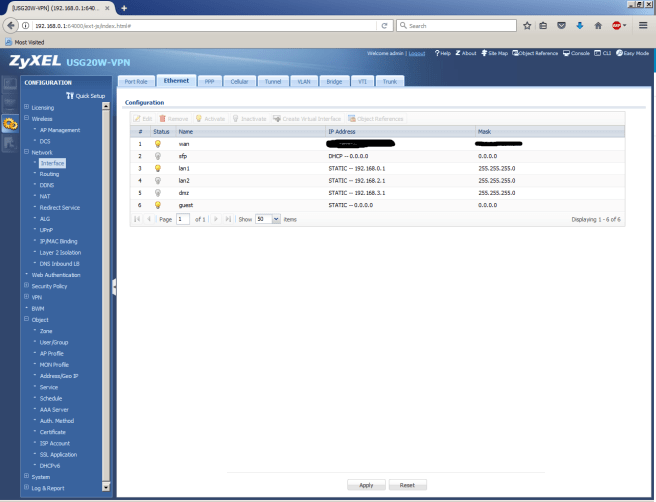Open the Configuration gear icon in left rail
Image resolution: width=656 pixels, height=502 pixels.
(10, 124)
